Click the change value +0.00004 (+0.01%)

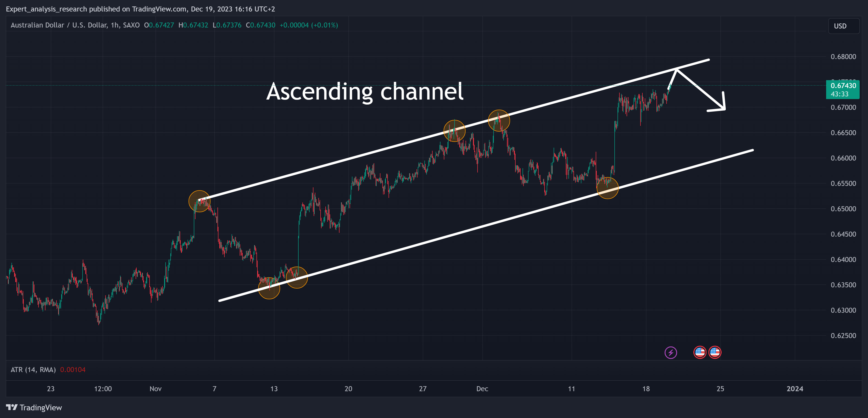click(x=309, y=25)
